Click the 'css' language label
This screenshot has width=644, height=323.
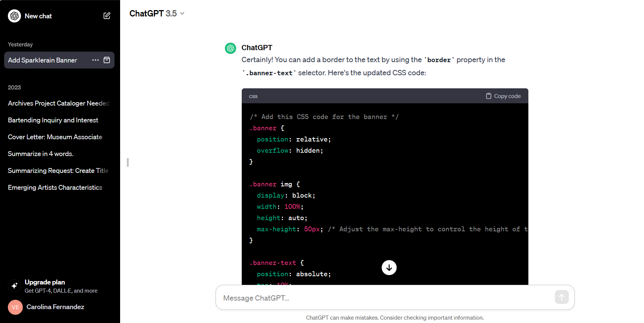pyautogui.click(x=253, y=97)
